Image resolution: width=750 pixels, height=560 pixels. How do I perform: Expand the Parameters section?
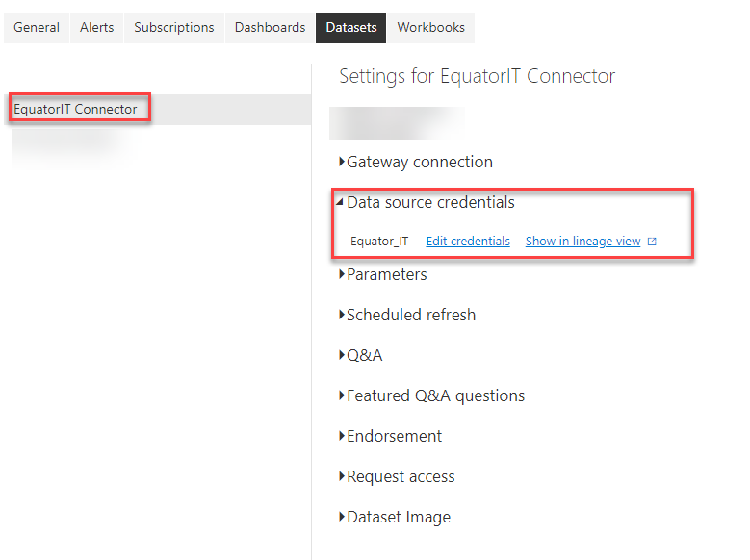tap(386, 275)
